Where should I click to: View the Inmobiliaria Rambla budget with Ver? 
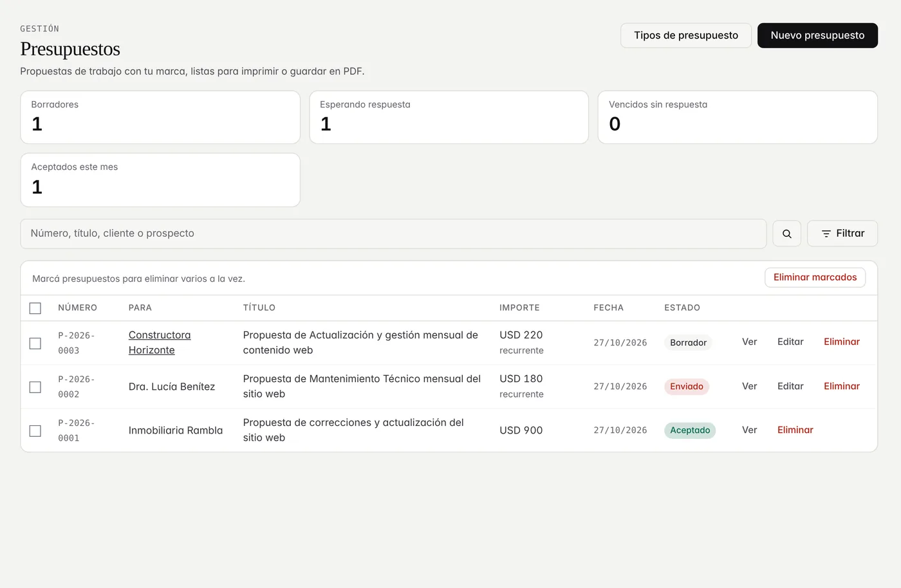pos(749,430)
